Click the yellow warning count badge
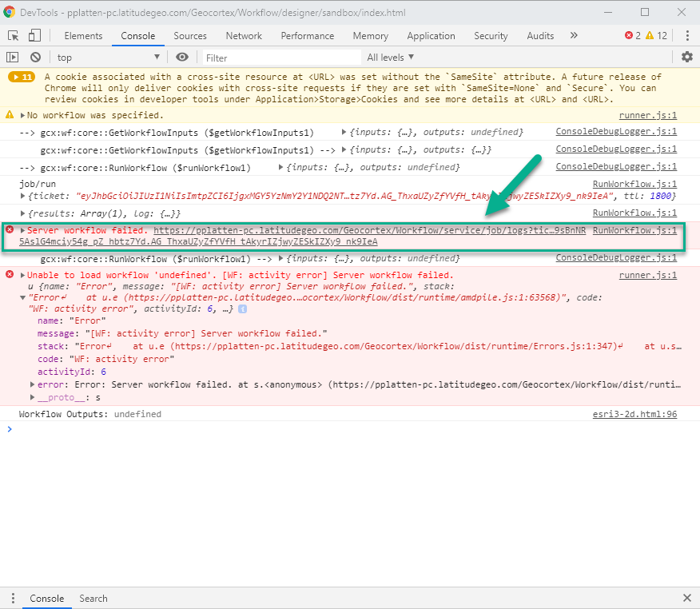 pos(656,36)
